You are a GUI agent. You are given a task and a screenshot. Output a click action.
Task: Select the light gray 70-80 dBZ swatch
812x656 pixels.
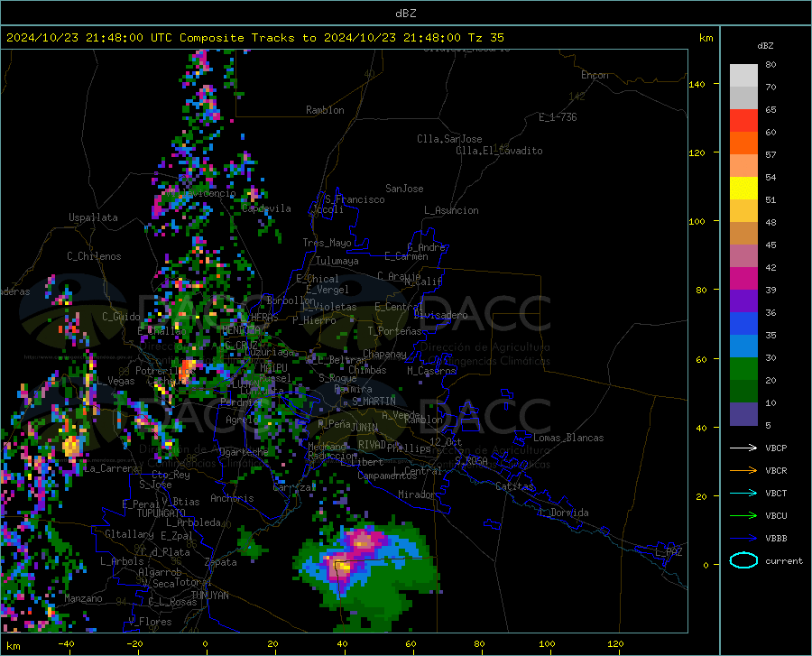click(x=743, y=75)
